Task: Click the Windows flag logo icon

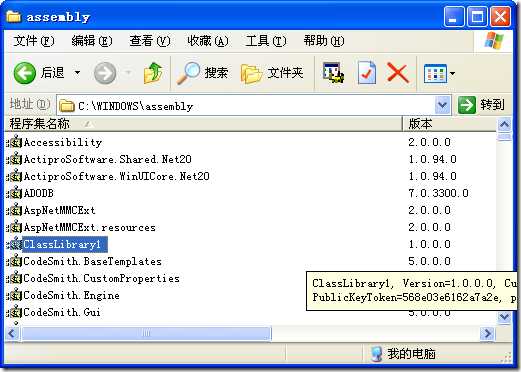Action: point(494,41)
